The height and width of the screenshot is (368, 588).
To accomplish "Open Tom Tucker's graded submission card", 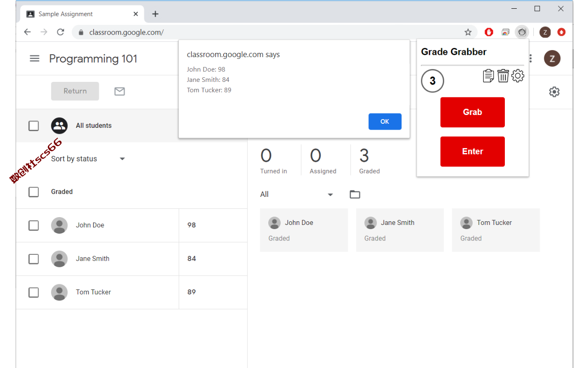I will (x=496, y=230).
